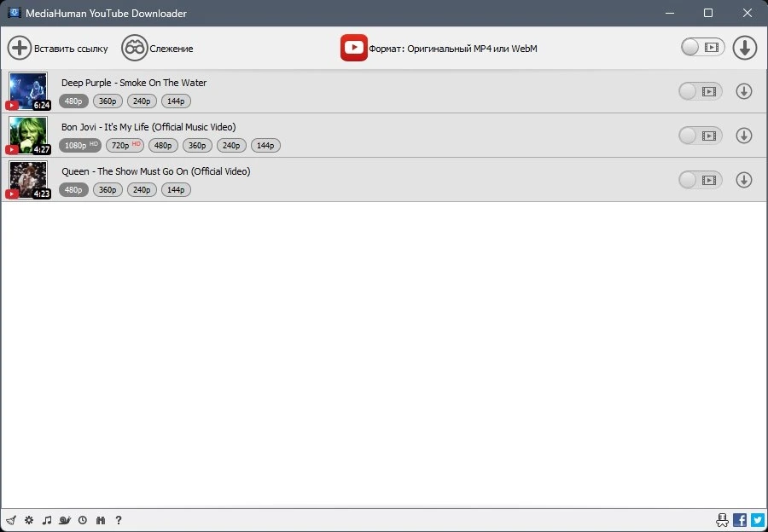Select 144p for Deep Purple video
This screenshot has width=768, height=532.
pos(176,101)
